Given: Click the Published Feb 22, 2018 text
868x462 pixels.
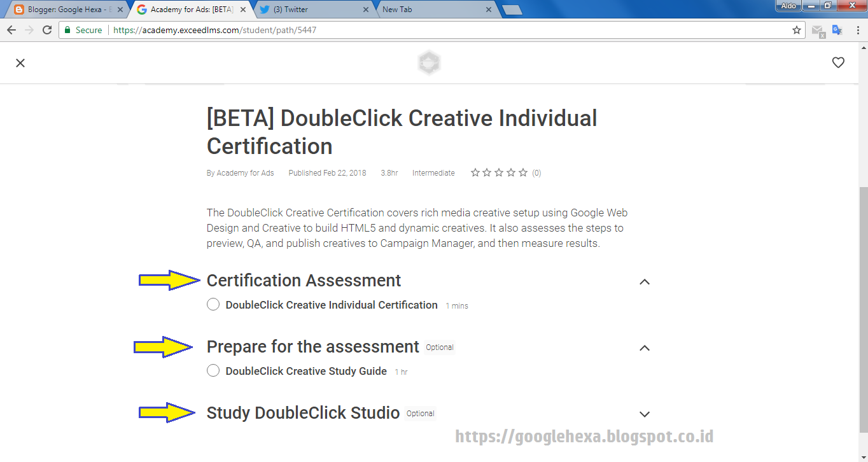Looking at the screenshot, I should pos(327,173).
